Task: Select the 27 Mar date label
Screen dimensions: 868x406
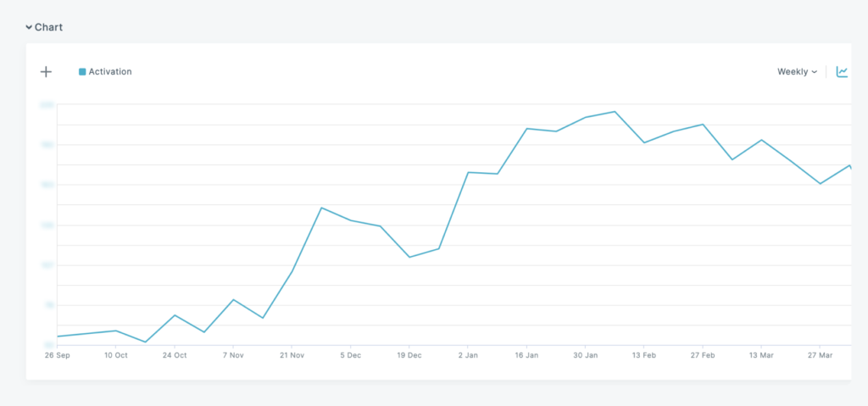Action: coord(820,355)
